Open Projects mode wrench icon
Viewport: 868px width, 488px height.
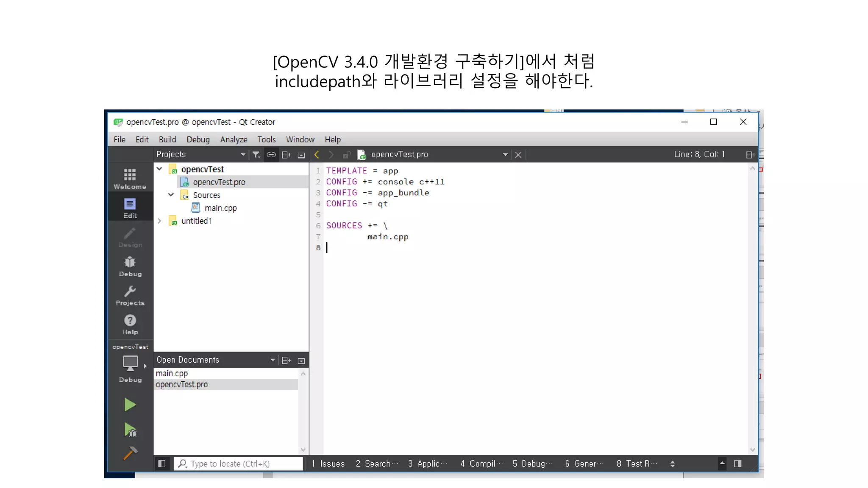tap(130, 296)
